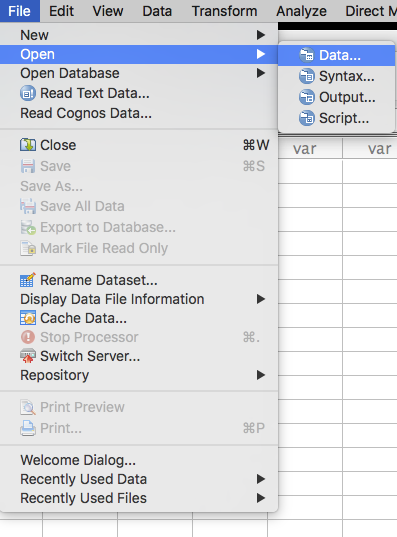Image resolution: width=397 pixels, height=537 pixels.
Task: Click the Cache Data icon
Action: point(28,318)
